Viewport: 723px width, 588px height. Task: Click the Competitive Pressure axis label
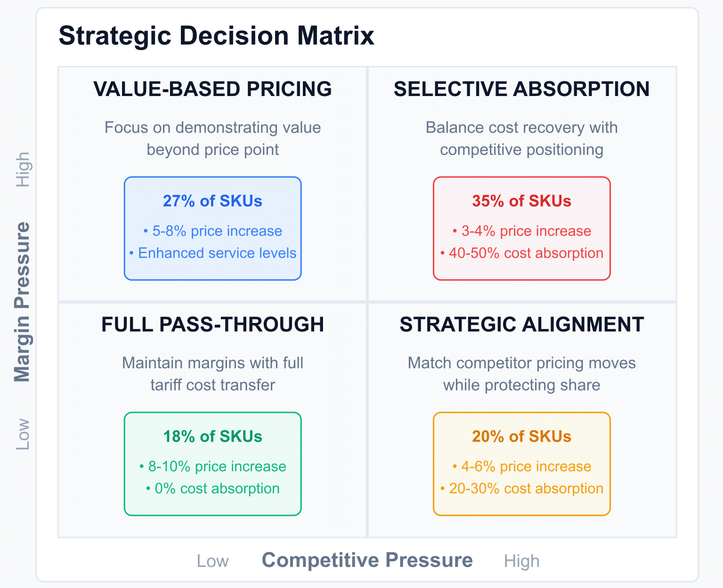click(x=367, y=560)
